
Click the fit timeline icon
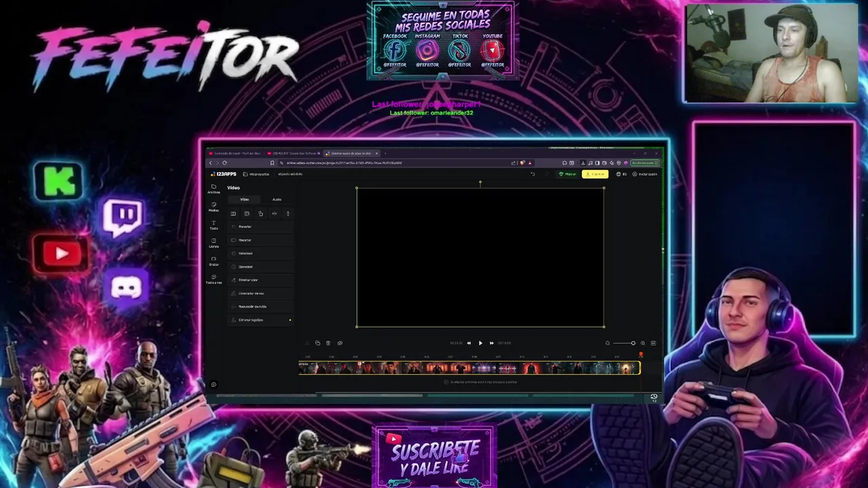tap(654, 343)
